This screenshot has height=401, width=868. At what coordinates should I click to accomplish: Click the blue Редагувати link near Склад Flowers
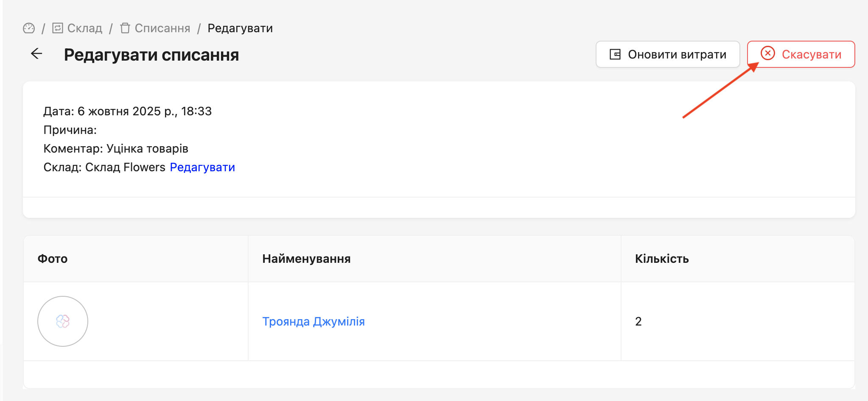click(202, 167)
